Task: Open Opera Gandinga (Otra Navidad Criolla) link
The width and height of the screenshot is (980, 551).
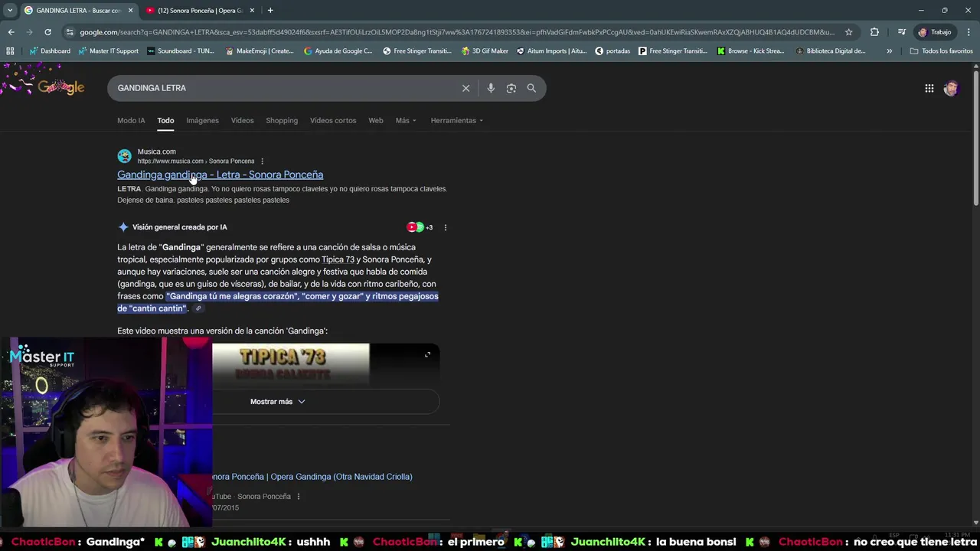Action: pyautogui.click(x=312, y=477)
